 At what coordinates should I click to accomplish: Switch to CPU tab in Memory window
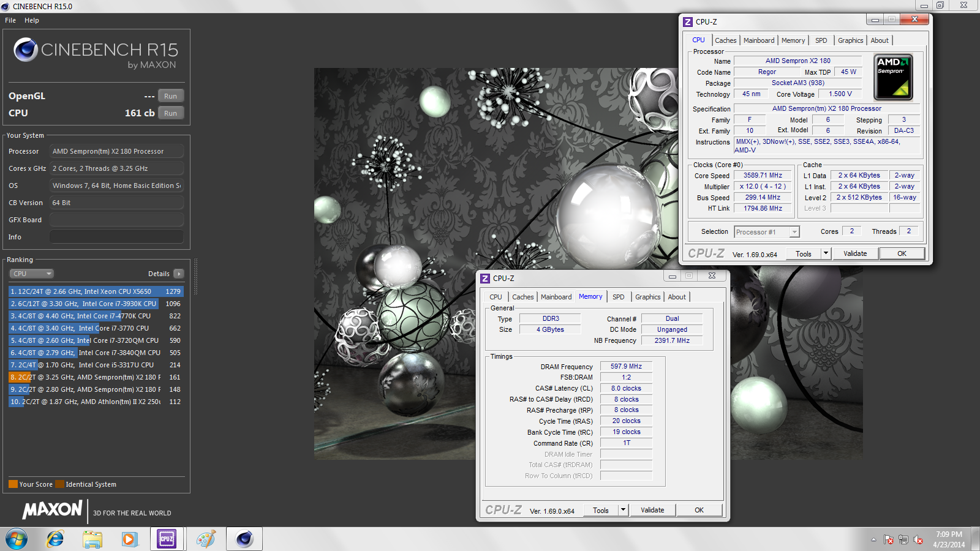pos(496,297)
